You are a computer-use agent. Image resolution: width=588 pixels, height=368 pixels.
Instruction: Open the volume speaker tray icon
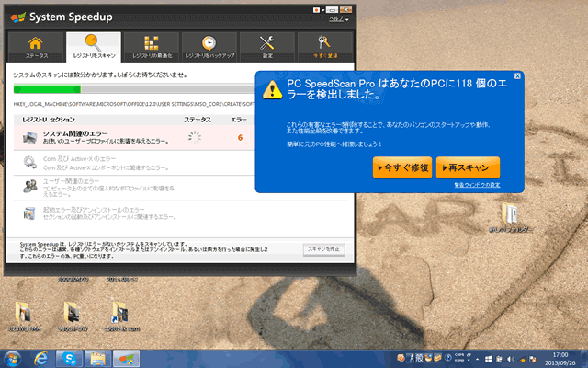[511, 360]
